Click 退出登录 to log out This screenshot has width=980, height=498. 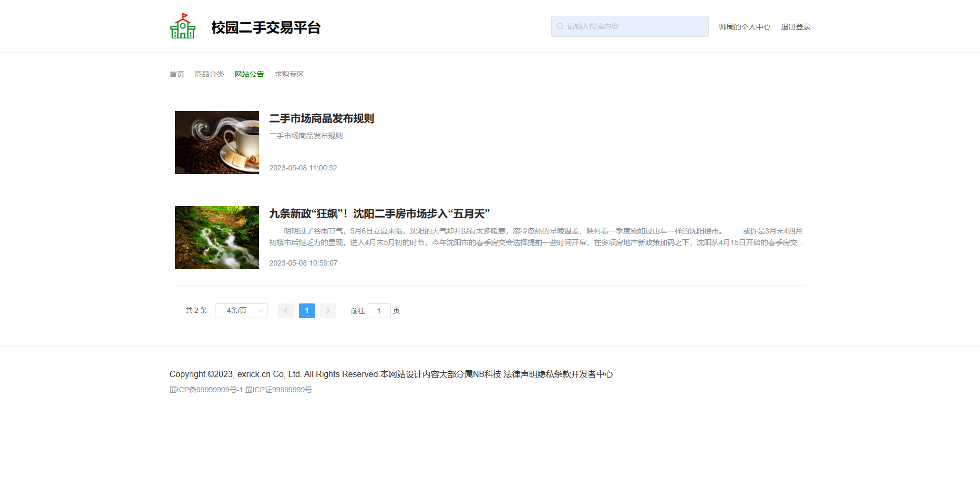[x=795, y=26]
